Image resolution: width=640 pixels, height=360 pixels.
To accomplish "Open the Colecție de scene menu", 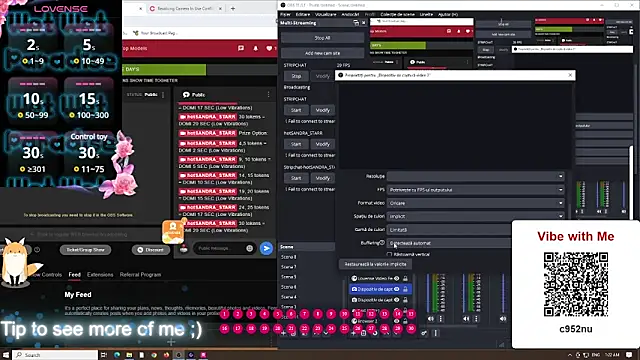I will (x=398, y=14).
